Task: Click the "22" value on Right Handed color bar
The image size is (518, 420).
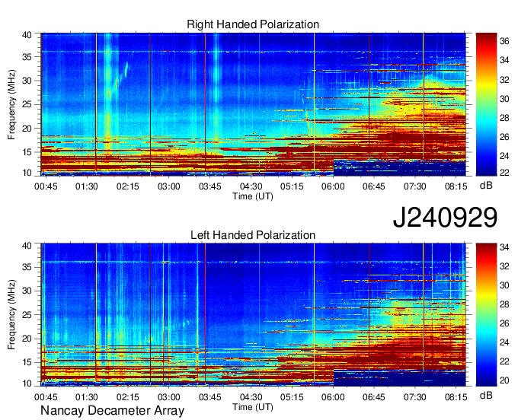Action: click(504, 172)
